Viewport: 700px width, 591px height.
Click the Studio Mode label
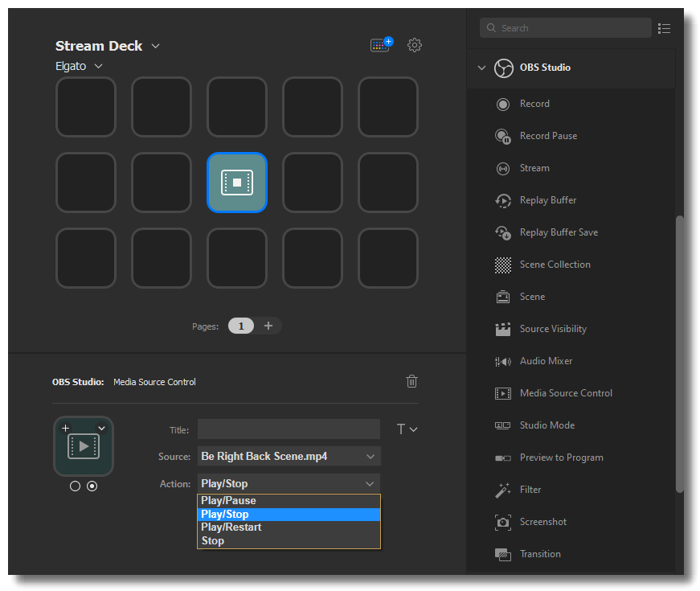pos(546,425)
